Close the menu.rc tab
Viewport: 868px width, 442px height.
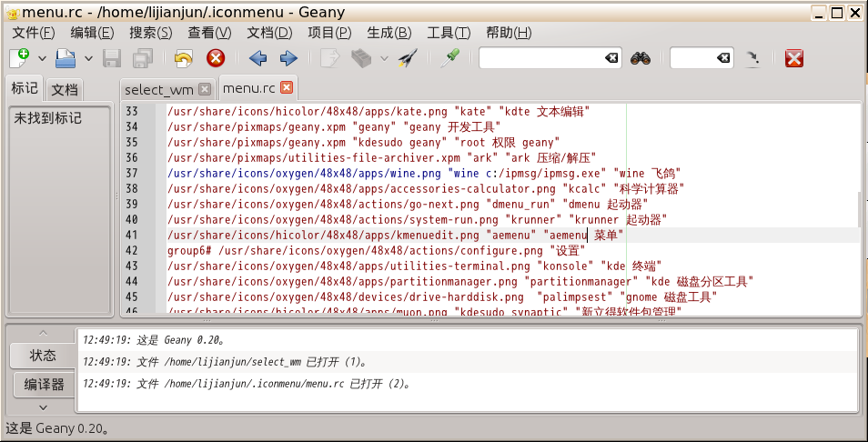(287, 87)
